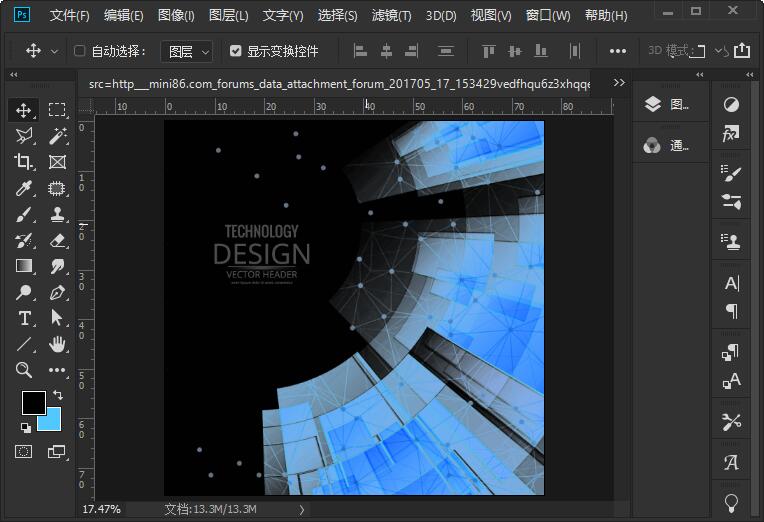This screenshot has width=764, height=522.
Task: Click the 17.47% zoom level field
Action: (101, 509)
